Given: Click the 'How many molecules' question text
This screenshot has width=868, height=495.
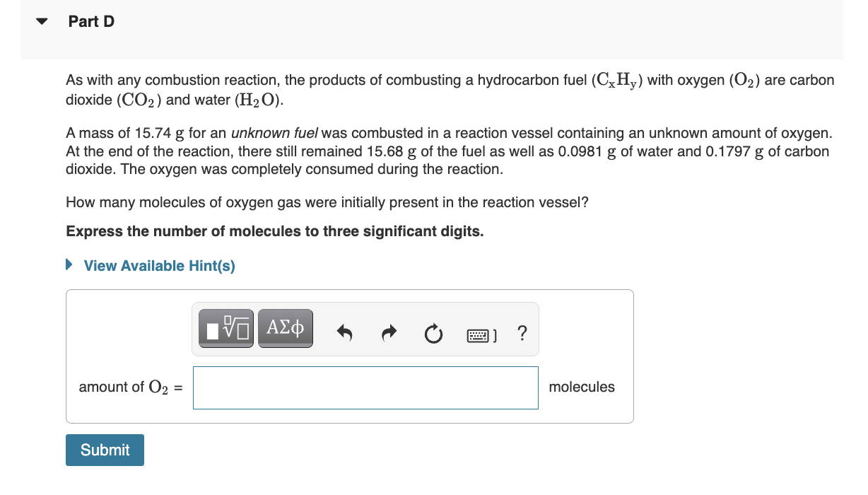Looking at the screenshot, I should coord(327,202).
